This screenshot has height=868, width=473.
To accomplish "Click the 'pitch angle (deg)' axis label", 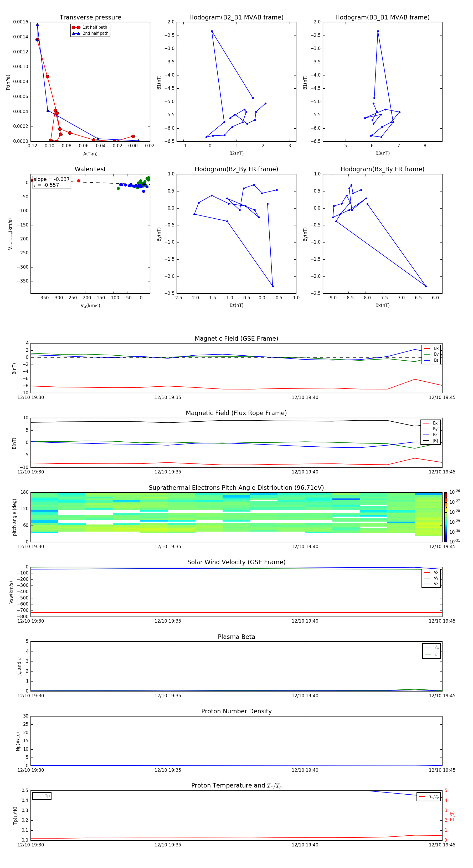I will click(x=14, y=517).
